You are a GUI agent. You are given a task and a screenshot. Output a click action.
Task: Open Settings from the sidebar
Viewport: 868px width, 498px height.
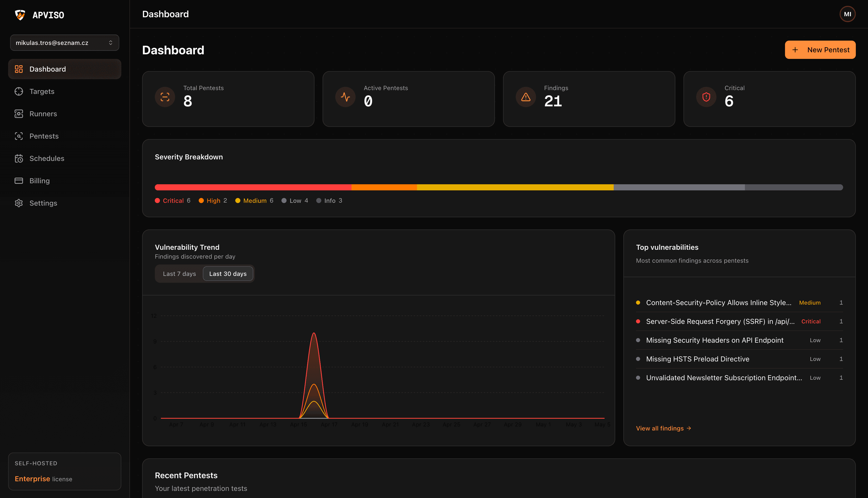(x=65, y=203)
